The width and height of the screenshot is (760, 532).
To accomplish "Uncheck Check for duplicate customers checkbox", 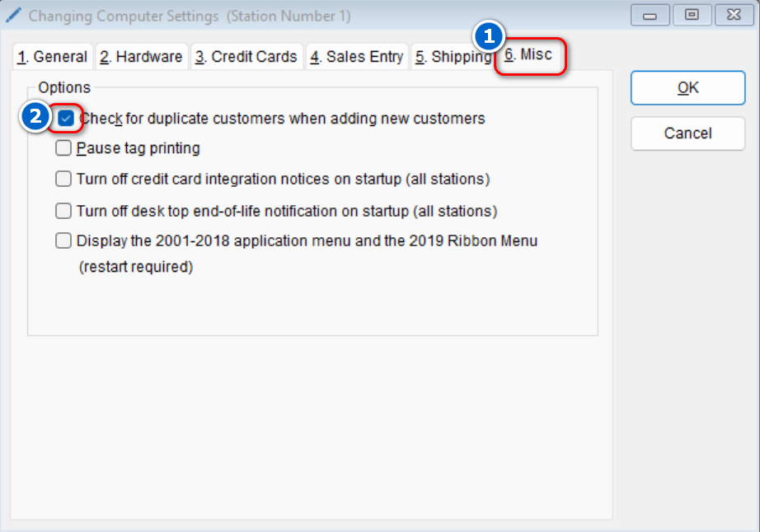I will tap(66, 119).
